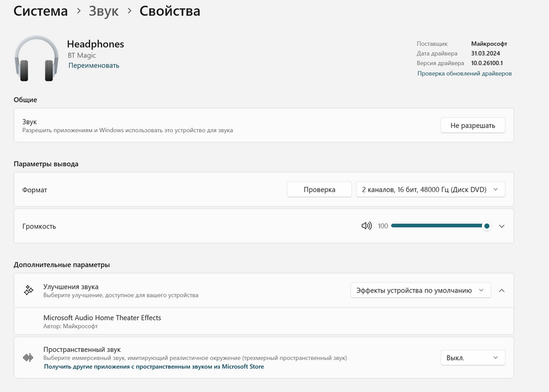The height and width of the screenshot is (392, 549).
Task: Open the 'Эффекты устройства по умолчанию' dropdown
Action: 420,290
